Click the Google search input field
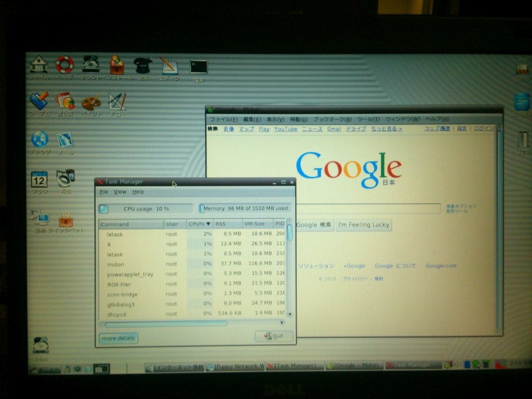 click(x=368, y=208)
